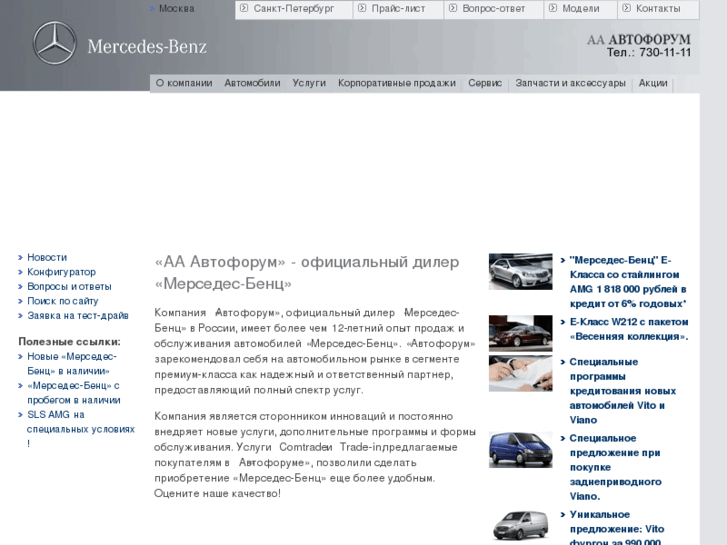Open the Автомобили menu

252,83
